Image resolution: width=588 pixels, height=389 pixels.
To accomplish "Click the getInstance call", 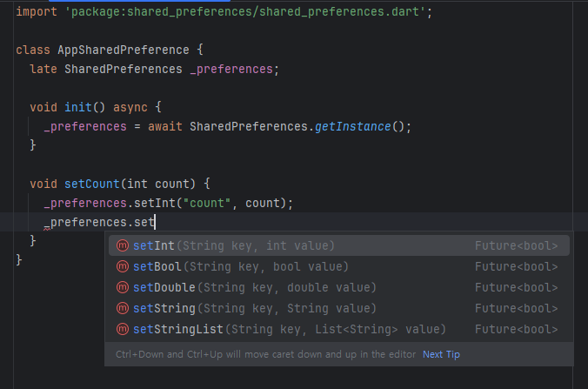I will tap(352, 126).
